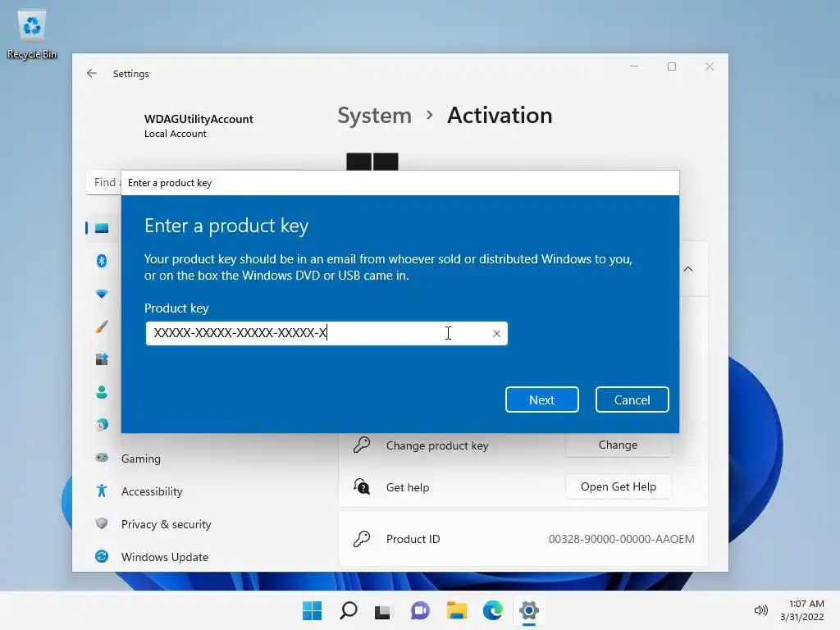This screenshot has width=840, height=630.
Task: Open the clock and date flyout
Action: (x=802, y=610)
